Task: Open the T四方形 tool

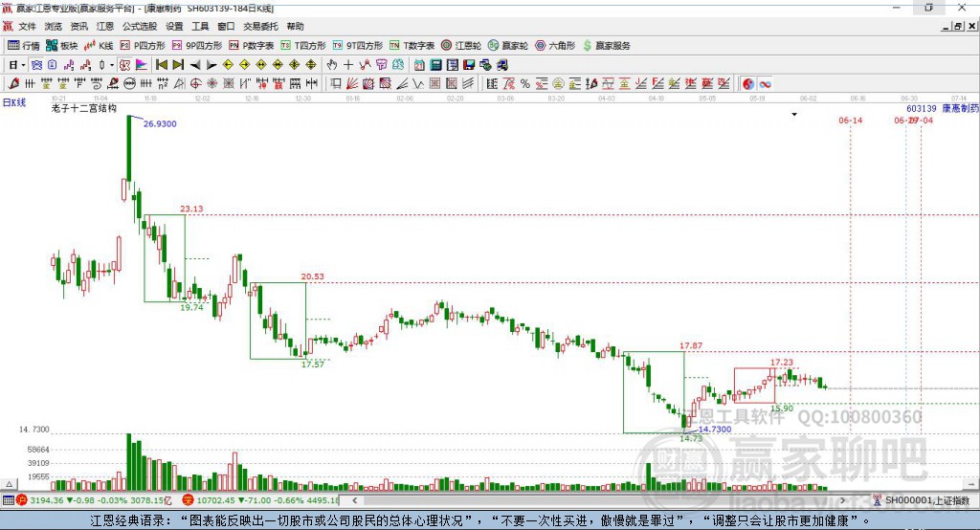Action: (303, 46)
